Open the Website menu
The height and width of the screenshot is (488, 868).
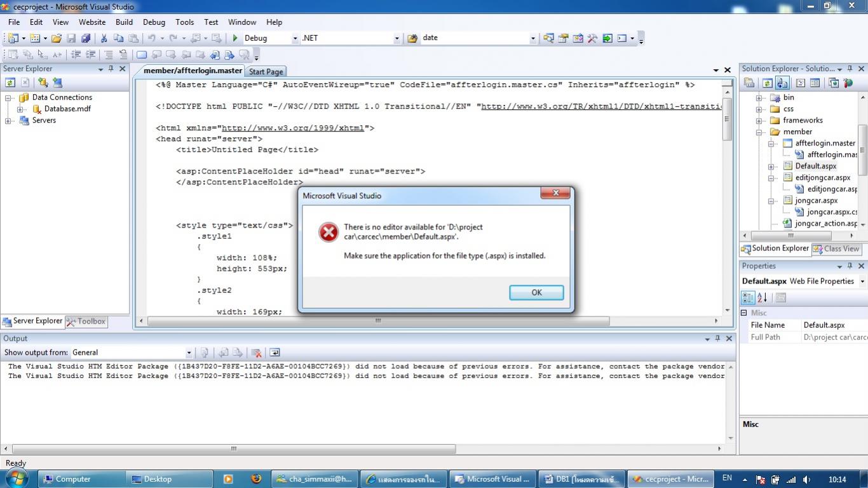click(x=92, y=22)
